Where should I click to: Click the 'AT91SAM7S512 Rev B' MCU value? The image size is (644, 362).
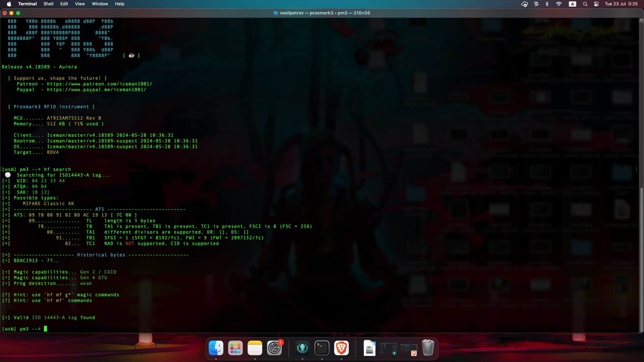point(74,118)
